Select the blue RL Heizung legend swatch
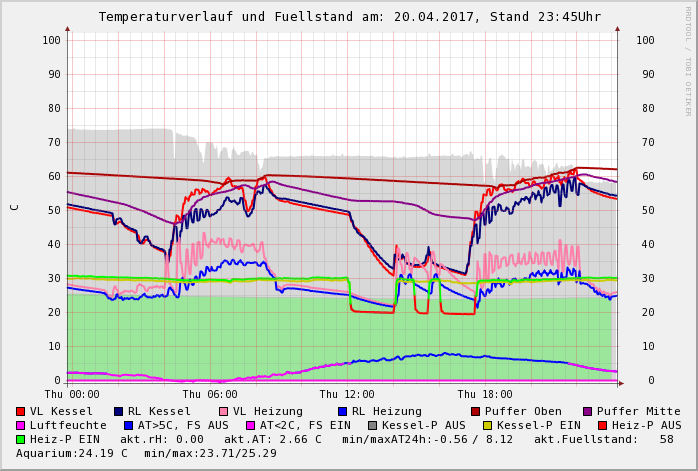Image resolution: width=698 pixels, height=471 pixels. (x=342, y=411)
